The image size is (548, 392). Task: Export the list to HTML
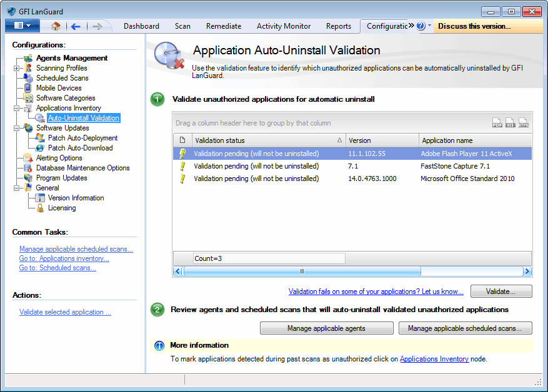click(524, 122)
